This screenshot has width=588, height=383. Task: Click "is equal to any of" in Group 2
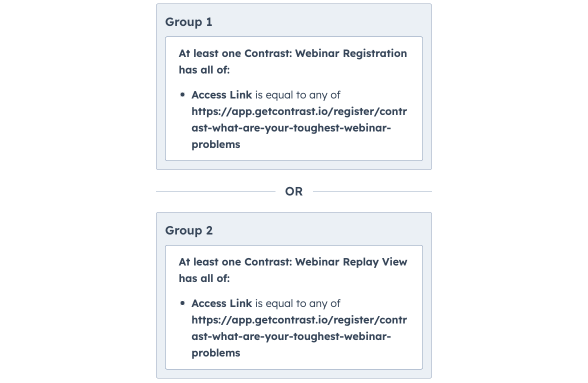pos(298,303)
